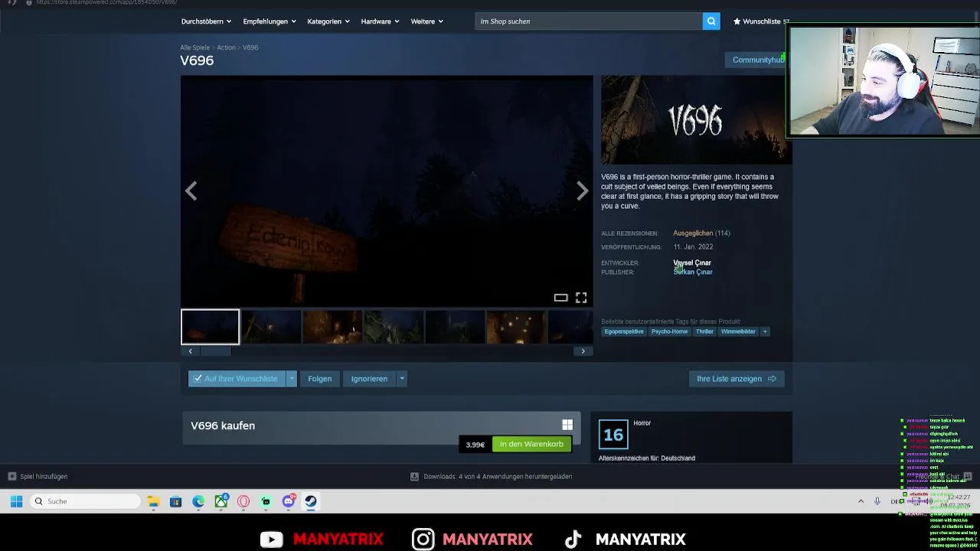
Task: Open Communityhub button
Action: click(756, 60)
